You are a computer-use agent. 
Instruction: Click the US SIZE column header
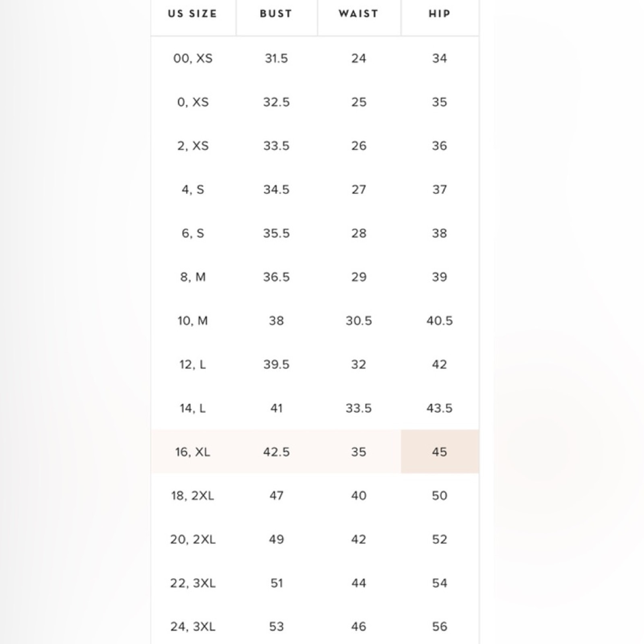click(x=193, y=14)
